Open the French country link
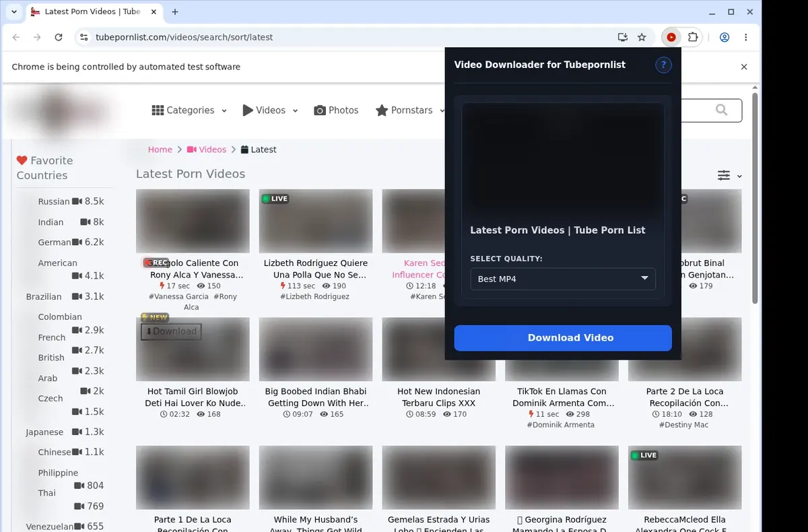Viewport: 808px width, 532px height. 52,337
